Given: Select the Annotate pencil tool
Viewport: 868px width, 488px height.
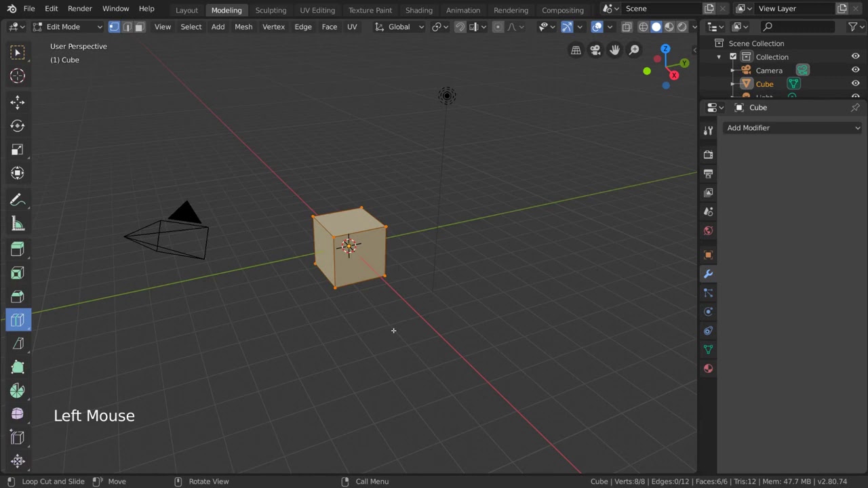Looking at the screenshot, I should tap(18, 200).
